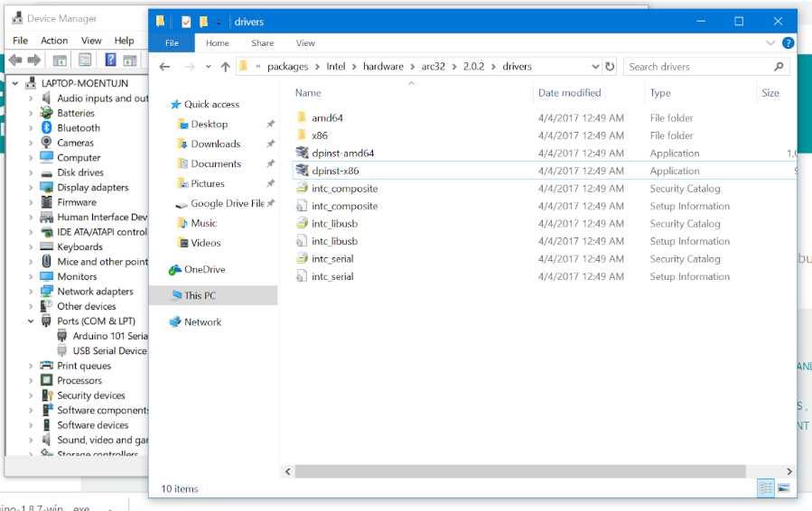This screenshot has height=511, width=812.
Task: Click the Up directory arrow icon
Action: 225,67
